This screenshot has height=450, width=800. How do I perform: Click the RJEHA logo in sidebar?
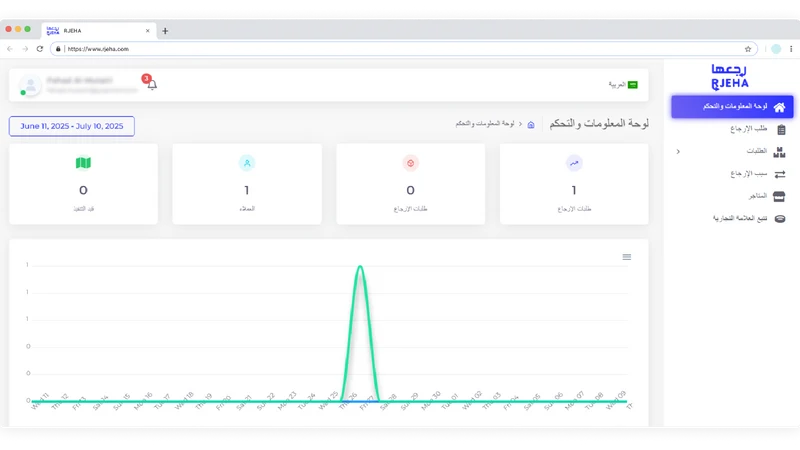[730, 77]
